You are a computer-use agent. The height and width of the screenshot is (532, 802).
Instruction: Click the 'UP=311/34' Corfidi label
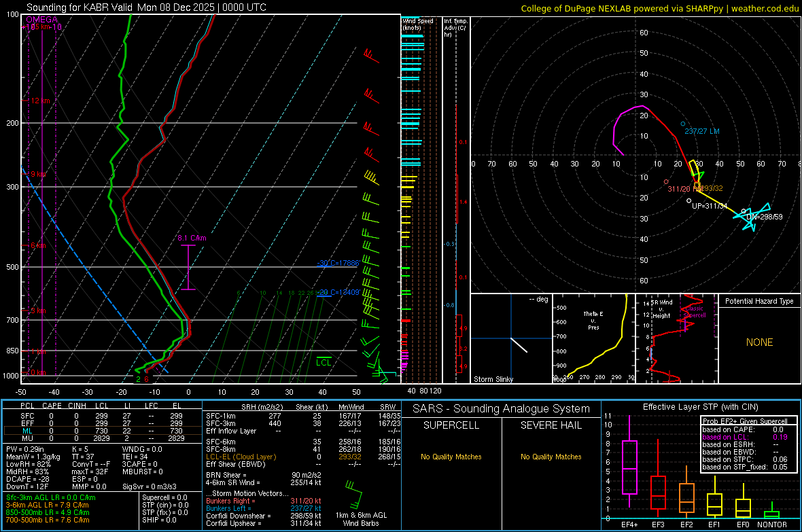coord(710,206)
